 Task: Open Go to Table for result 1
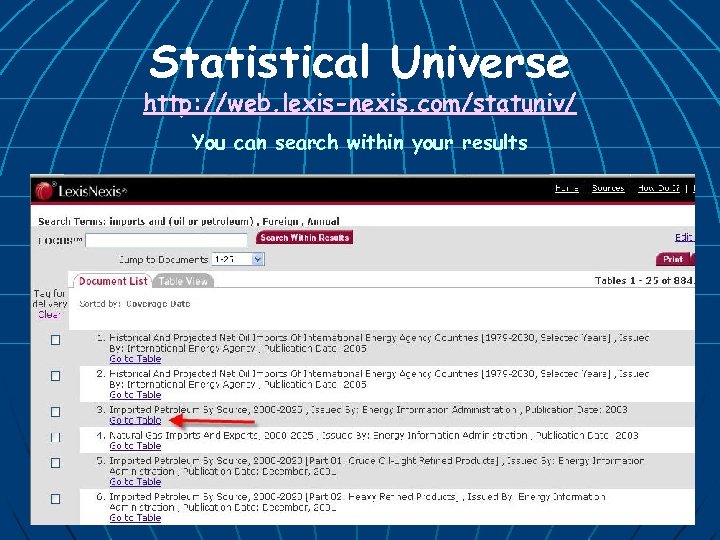[x=135, y=359]
